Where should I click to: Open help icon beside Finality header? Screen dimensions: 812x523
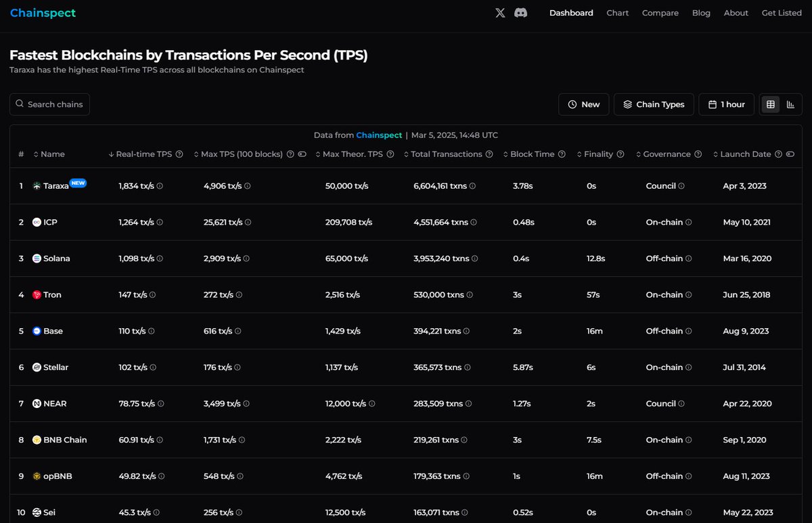(x=621, y=154)
